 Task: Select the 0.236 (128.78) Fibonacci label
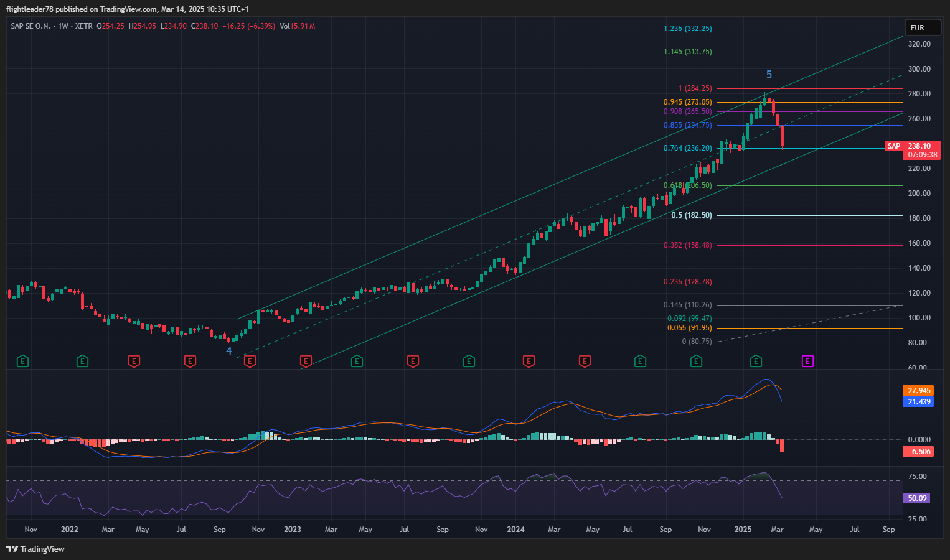[688, 282]
